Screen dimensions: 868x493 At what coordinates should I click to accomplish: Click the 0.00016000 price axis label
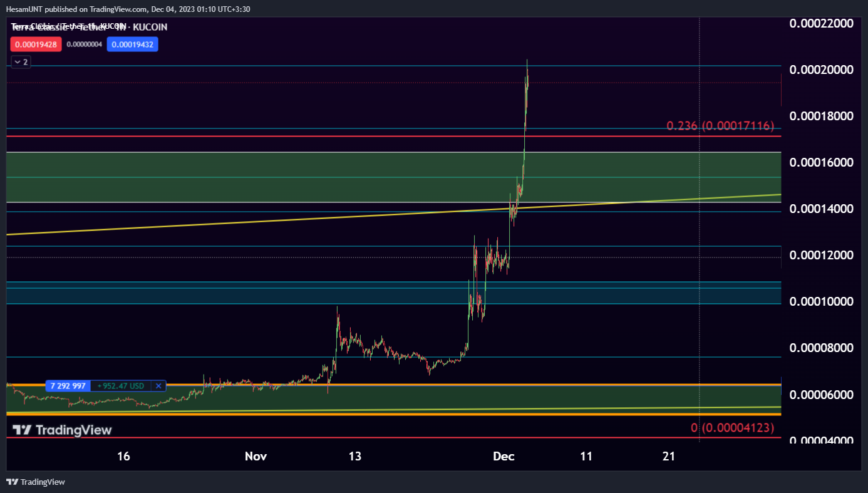(x=821, y=162)
